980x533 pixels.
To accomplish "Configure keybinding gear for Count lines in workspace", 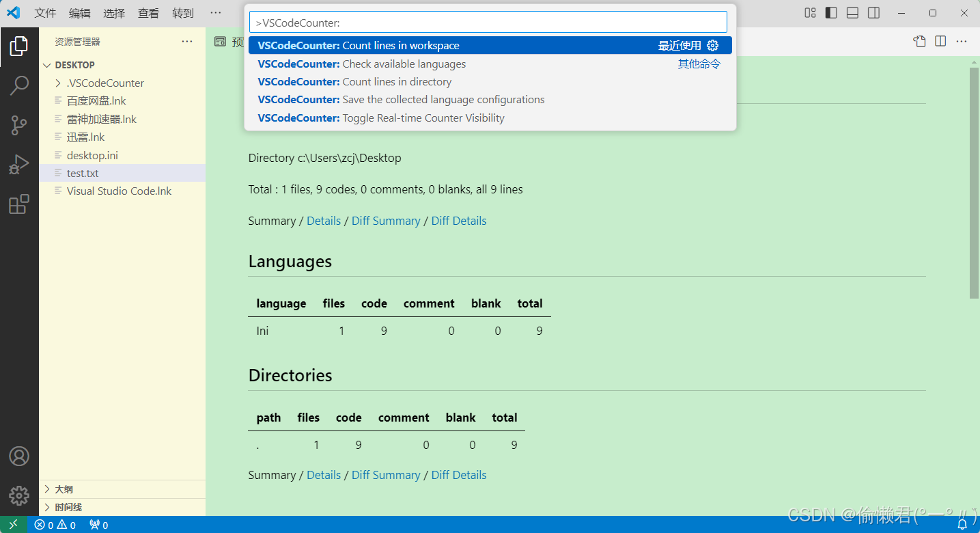I will tap(712, 46).
